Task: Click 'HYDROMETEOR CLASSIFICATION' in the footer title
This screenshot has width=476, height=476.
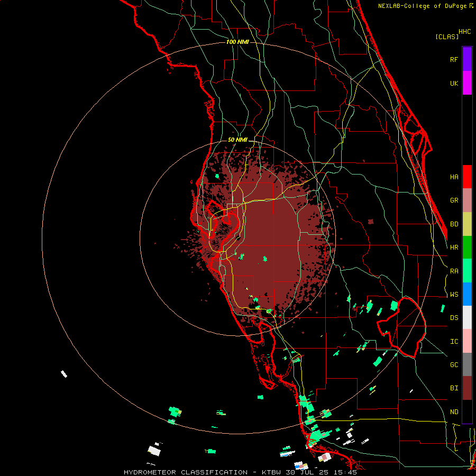Action: [x=186, y=472]
